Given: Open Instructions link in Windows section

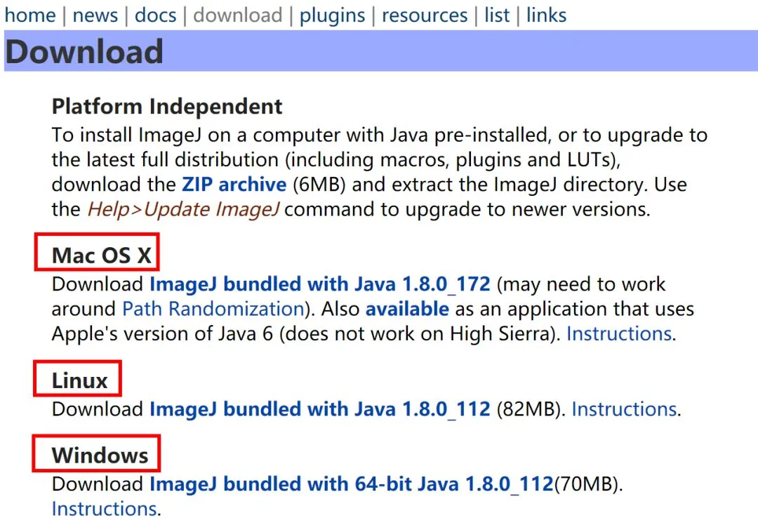Looking at the screenshot, I should [x=104, y=508].
